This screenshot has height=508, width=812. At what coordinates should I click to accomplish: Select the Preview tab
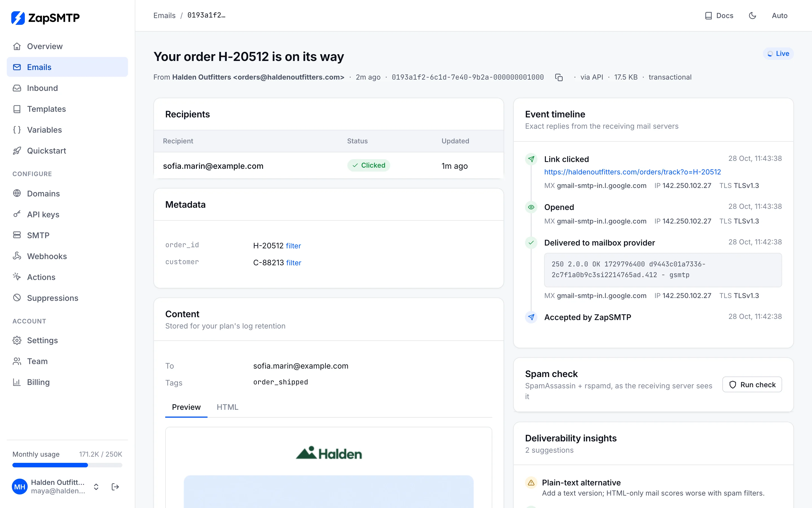point(186,407)
